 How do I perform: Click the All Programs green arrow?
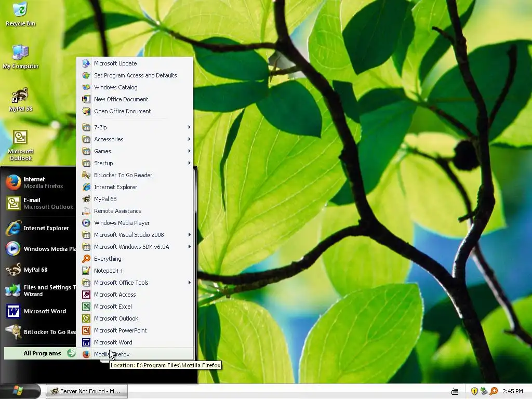pos(71,353)
